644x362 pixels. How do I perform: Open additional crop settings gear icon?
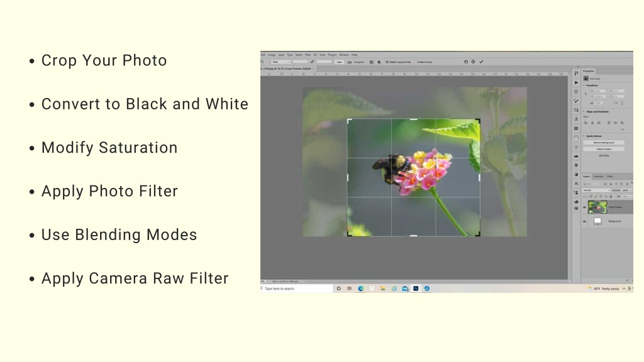coord(379,62)
